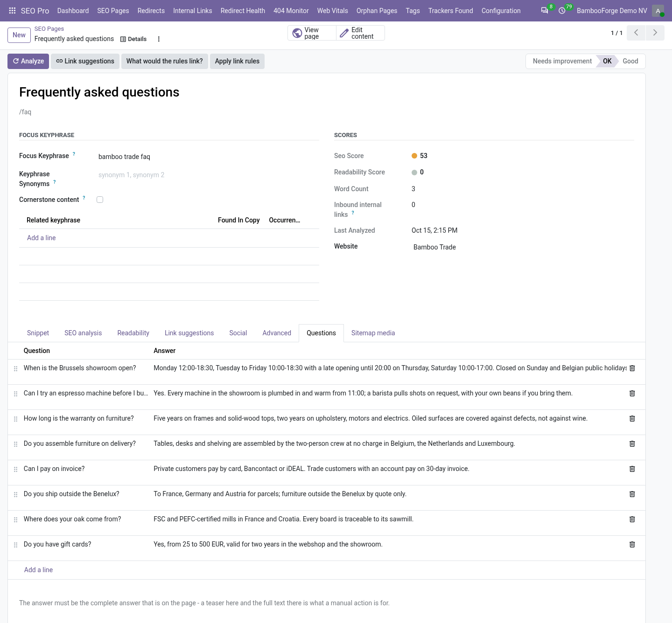Click the user avatar in top bar
Image resolution: width=672 pixels, height=623 pixels.
point(658,11)
